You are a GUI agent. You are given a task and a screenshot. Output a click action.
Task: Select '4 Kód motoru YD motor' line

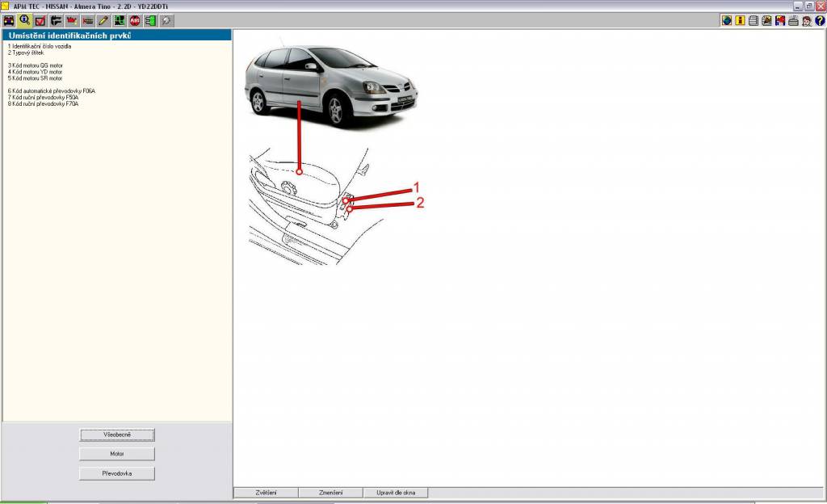click(x=36, y=72)
